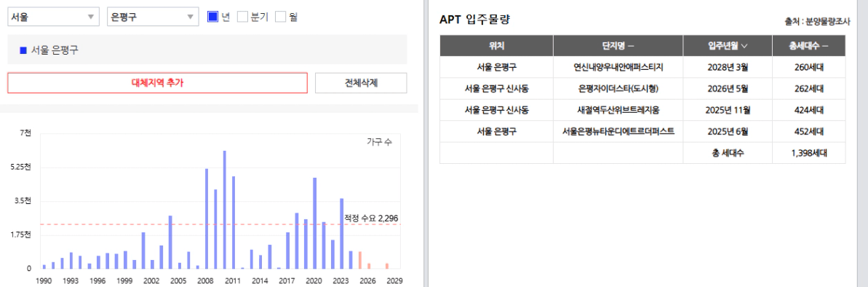Sort table by 입주년월 column header
868x287 pixels.
click(728, 45)
